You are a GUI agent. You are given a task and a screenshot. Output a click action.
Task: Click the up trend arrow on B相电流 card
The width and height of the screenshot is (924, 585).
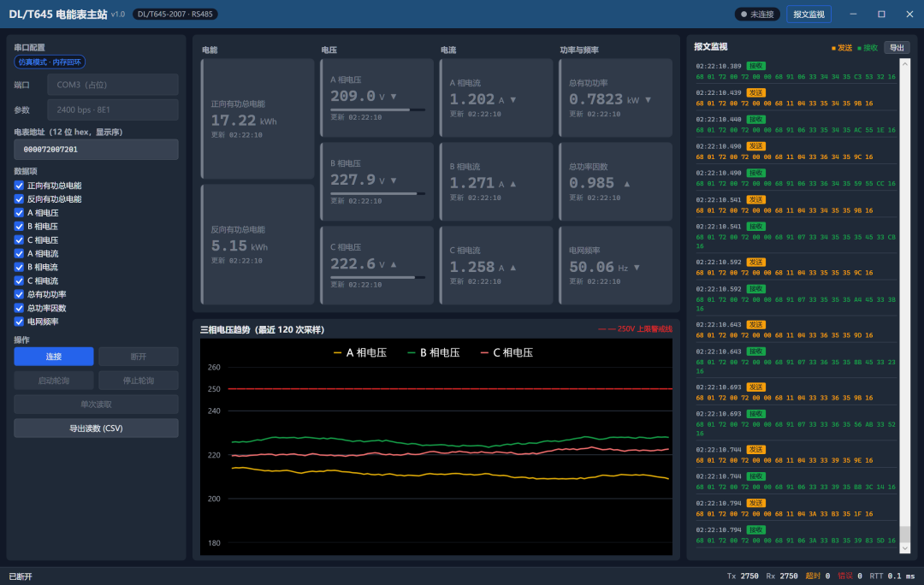click(513, 184)
